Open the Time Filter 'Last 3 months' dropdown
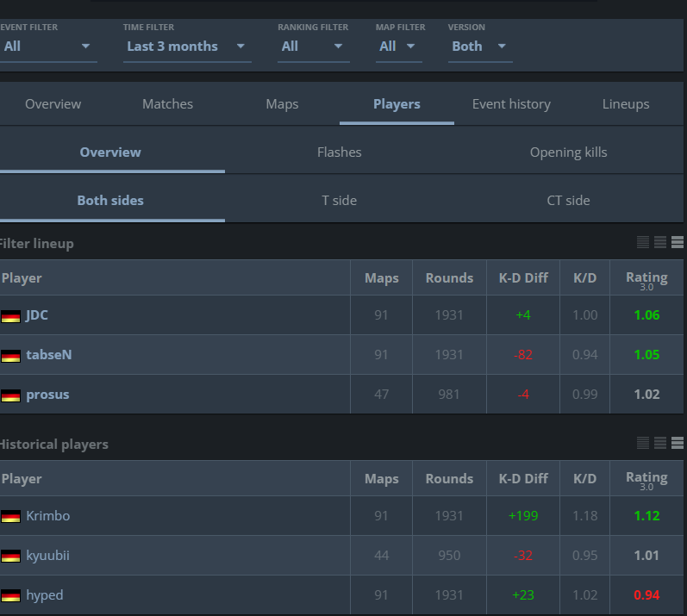Image resolution: width=687 pixels, height=616 pixels. coord(187,47)
